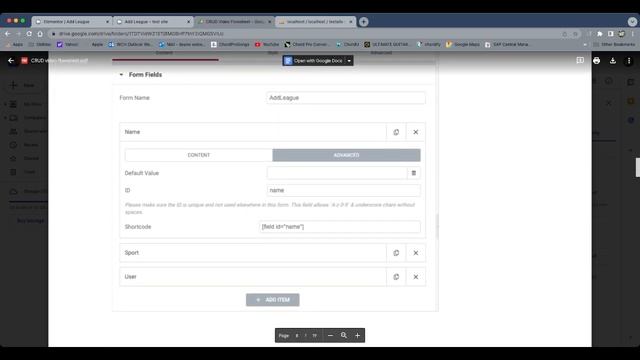Open a new browser tab

(363, 22)
